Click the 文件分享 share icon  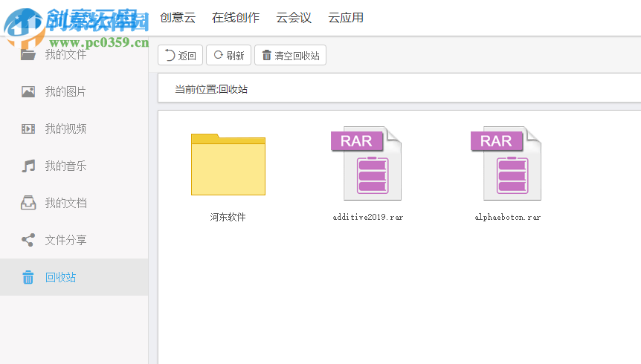click(x=28, y=240)
